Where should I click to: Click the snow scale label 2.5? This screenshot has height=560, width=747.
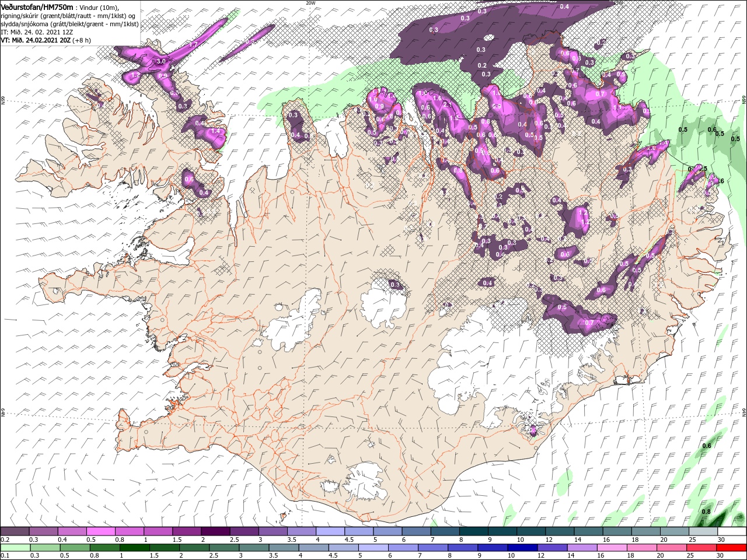[234, 540]
